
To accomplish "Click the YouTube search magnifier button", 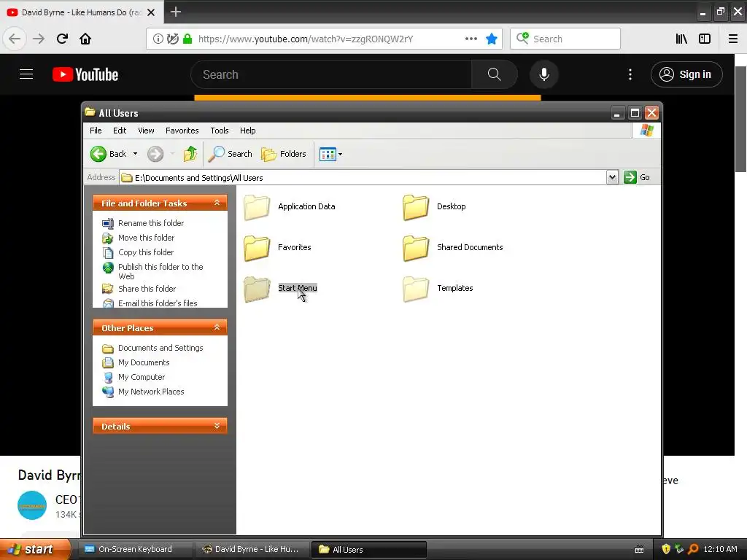I will [495, 75].
